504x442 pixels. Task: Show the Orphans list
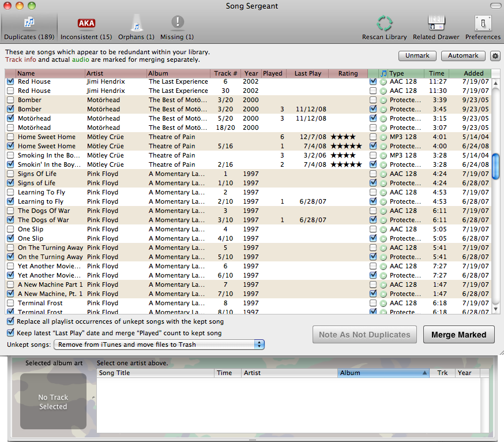point(136,28)
